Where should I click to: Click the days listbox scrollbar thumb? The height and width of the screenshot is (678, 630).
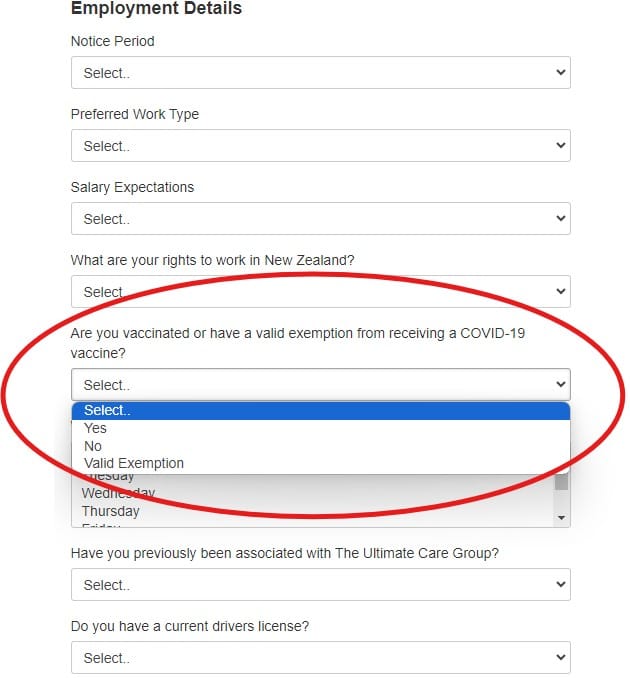coord(562,482)
